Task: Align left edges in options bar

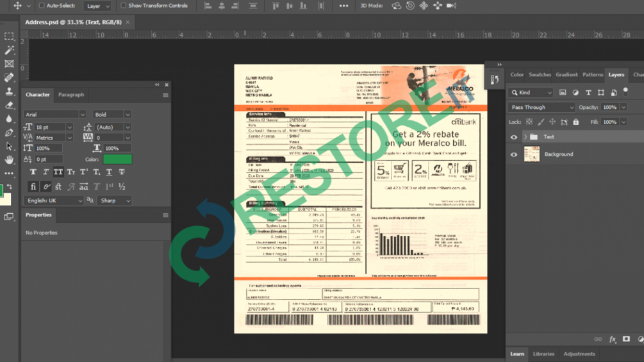Action: coord(208,6)
